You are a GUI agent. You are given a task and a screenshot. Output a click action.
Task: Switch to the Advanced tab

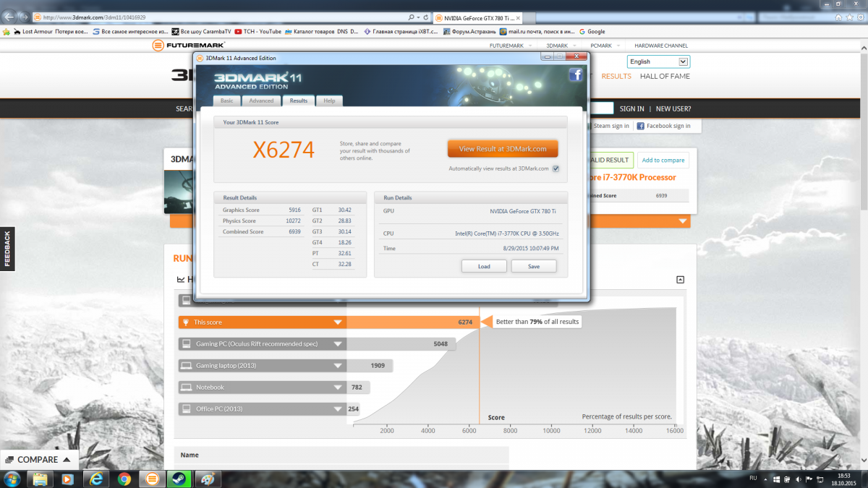click(261, 101)
